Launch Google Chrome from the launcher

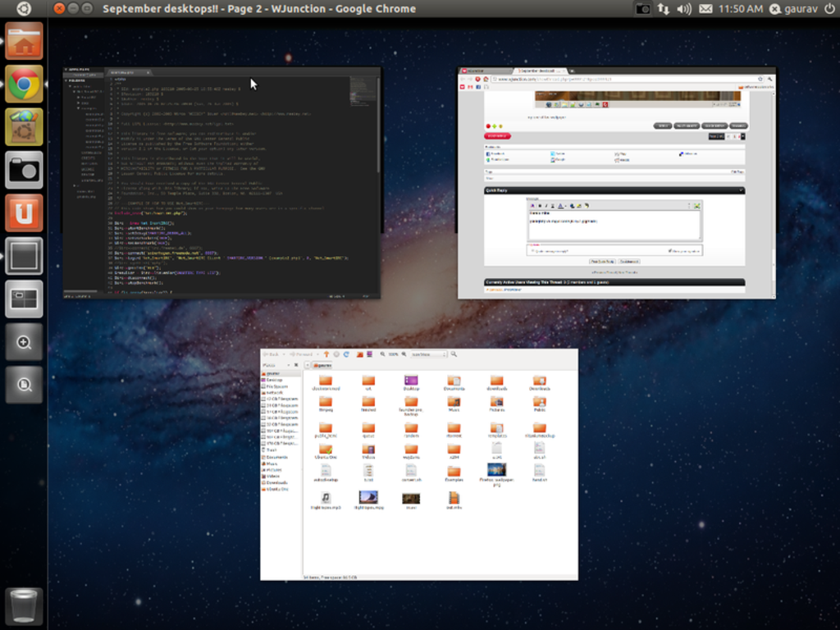tap(24, 84)
